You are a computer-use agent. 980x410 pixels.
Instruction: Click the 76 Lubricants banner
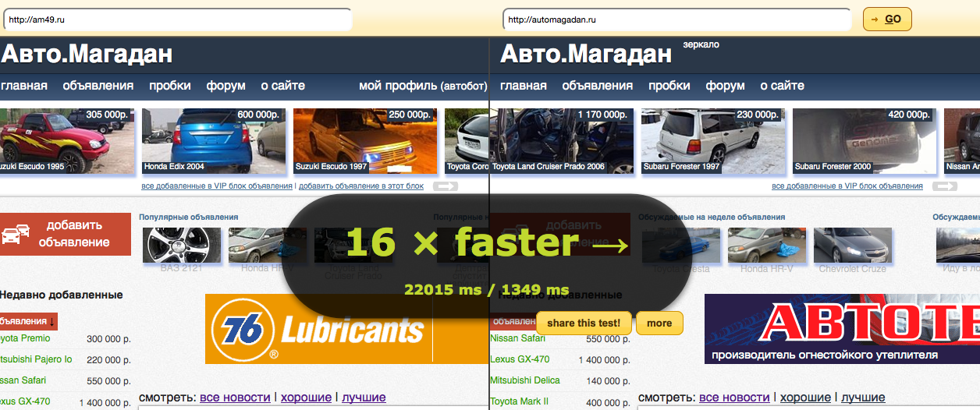coord(346,329)
